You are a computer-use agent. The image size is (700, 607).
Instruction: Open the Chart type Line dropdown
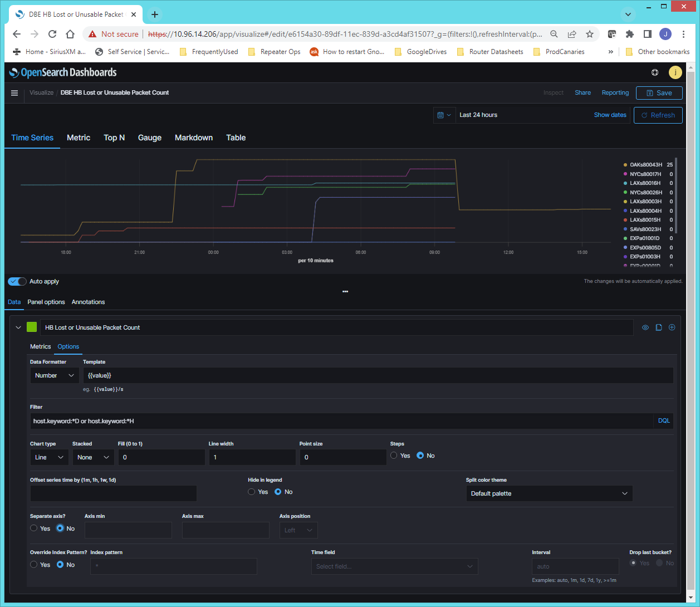[x=50, y=457]
